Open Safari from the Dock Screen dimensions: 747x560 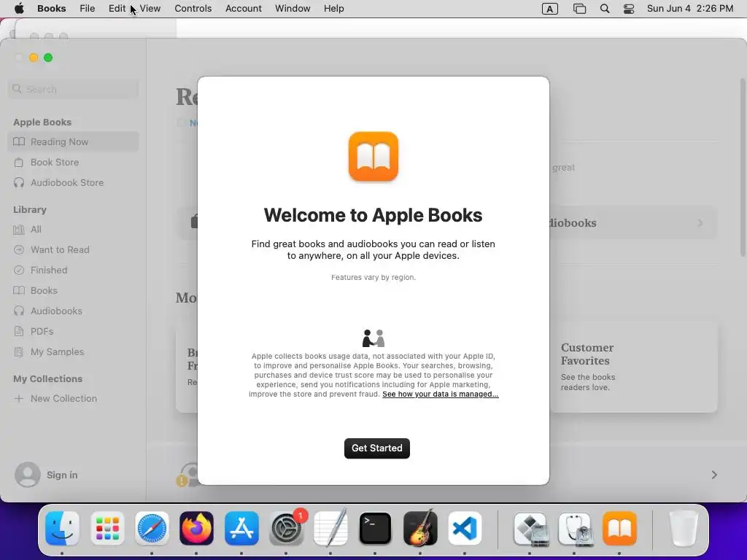click(x=152, y=529)
